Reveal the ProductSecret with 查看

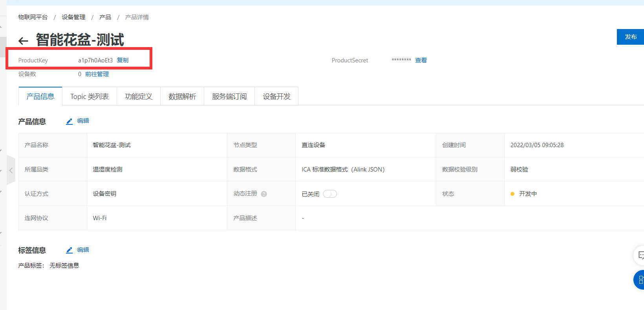point(421,60)
